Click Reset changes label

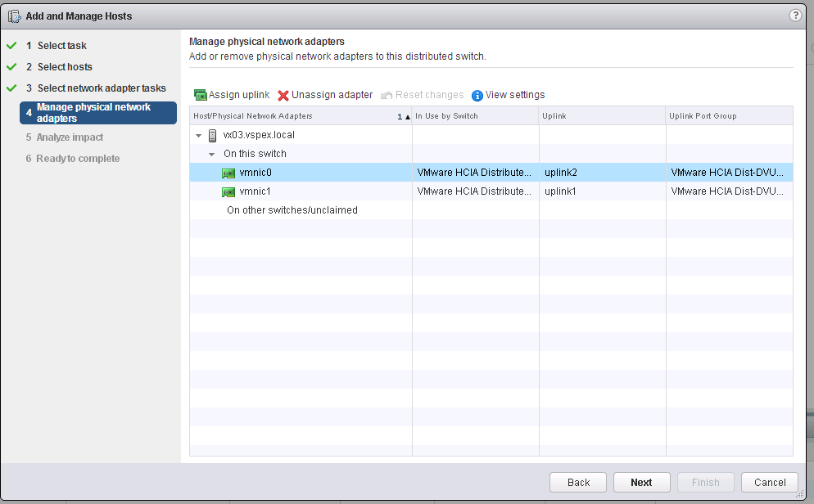pyautogui.click(x=429, y=95)
